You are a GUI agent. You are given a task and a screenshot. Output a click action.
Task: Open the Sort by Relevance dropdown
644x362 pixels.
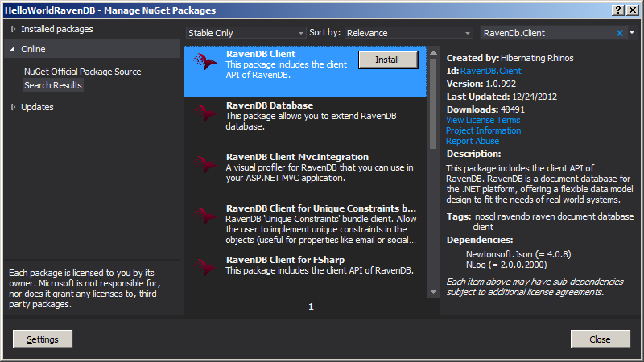(x=409, y=33)
